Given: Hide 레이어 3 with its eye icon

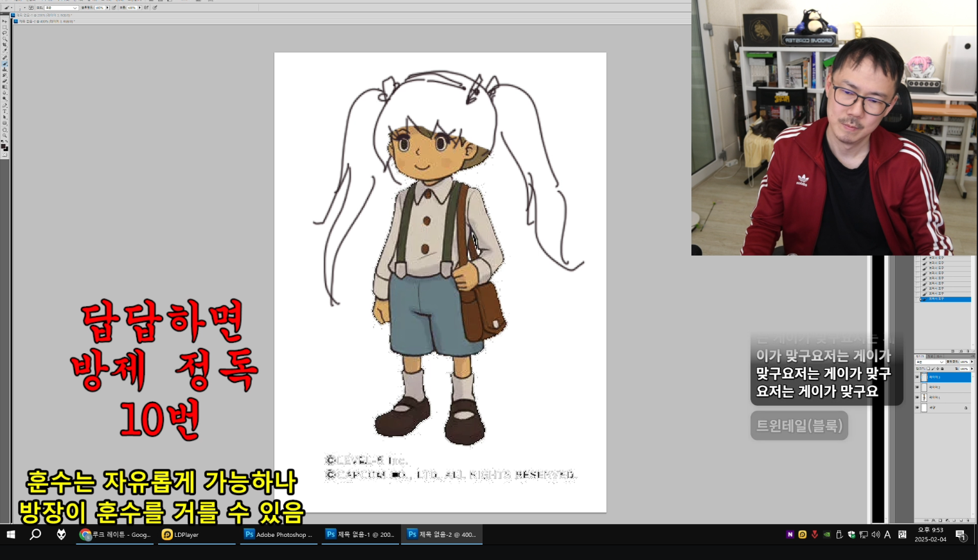Looking at the screenshot, I should (917, 377).
